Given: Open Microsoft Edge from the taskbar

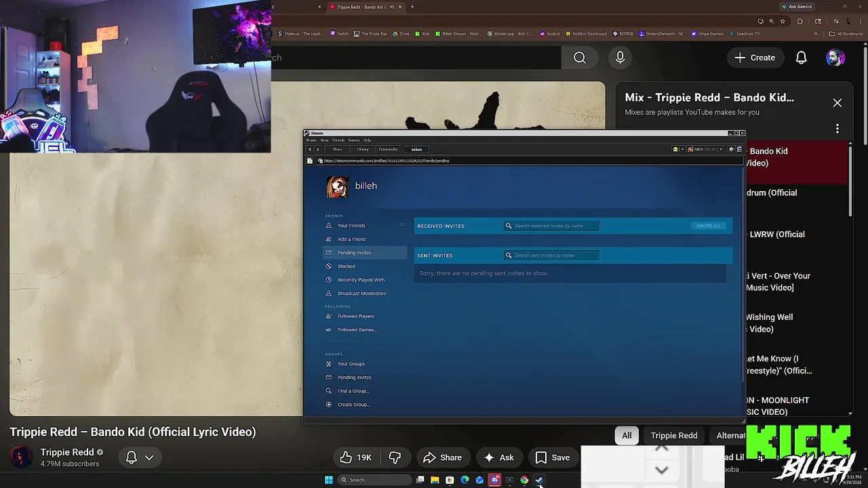Looking at the screenshot, I should [465, 480].
